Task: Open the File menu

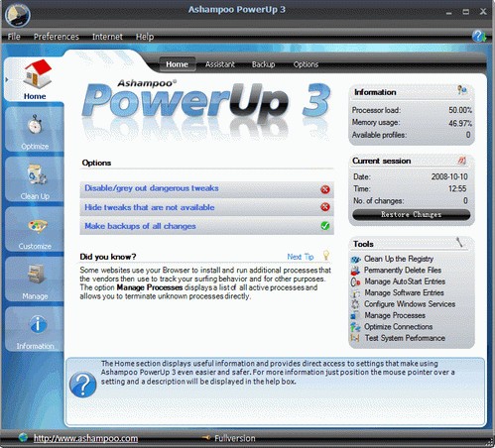Action: (x=14, y=37)
